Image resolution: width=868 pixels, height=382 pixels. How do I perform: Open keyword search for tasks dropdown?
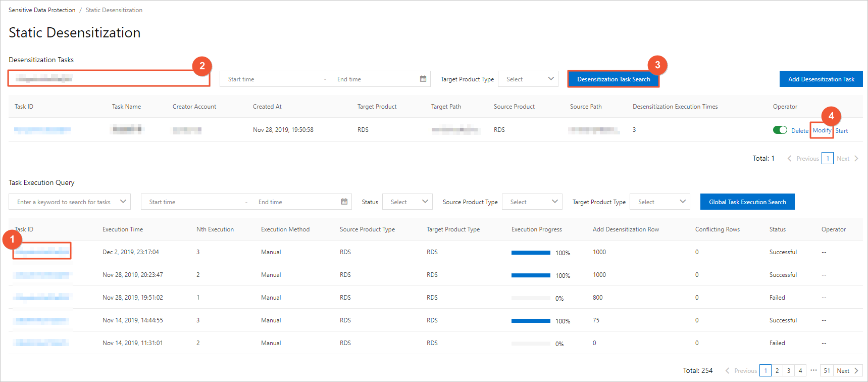(x=70, y=202)
